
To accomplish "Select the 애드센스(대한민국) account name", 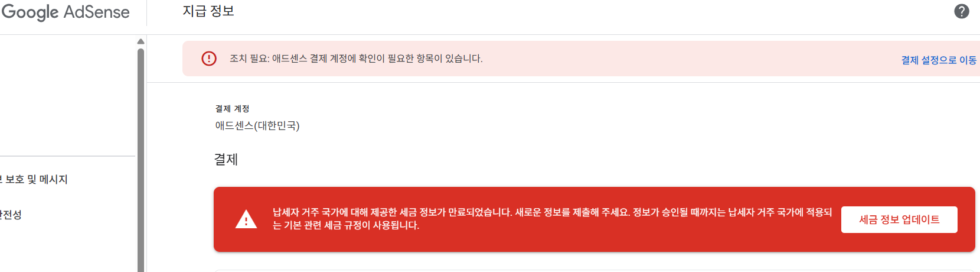I will pos(257,126).
